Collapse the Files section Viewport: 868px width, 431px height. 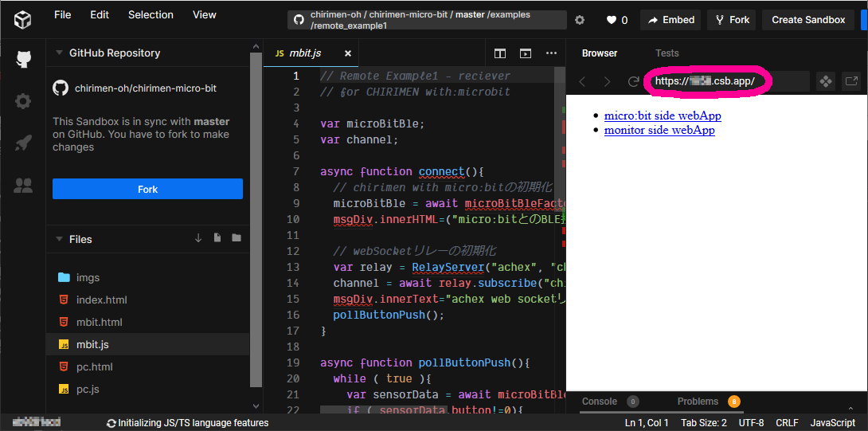point(60,239)
